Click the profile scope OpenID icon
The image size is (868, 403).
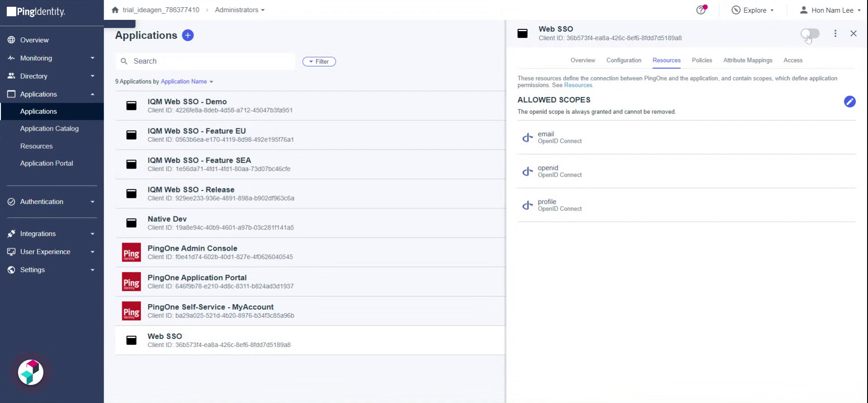527,205
